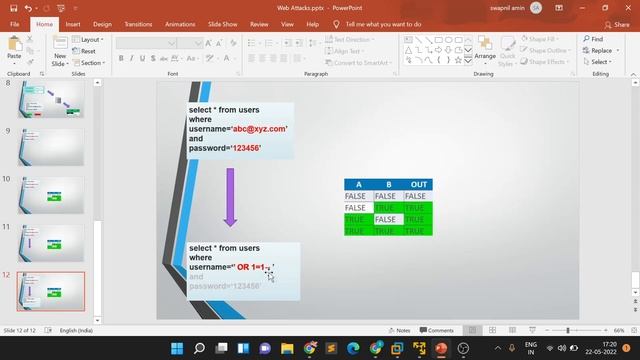Select slide 11 thumbnail
This screenshot has width=640, height=360.
[x=51, y=243]
